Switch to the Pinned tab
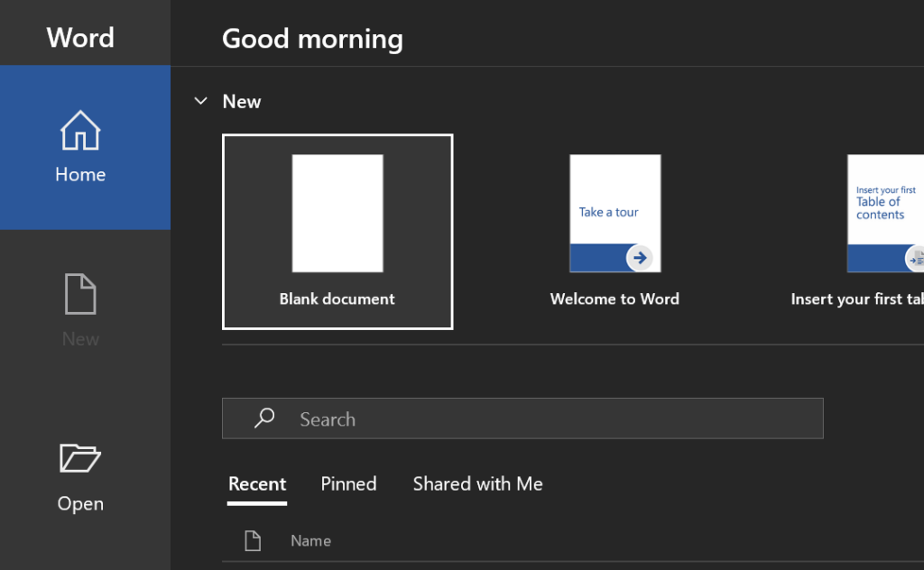Viewport: 924px width, 570px height. [x=348, y=484]
